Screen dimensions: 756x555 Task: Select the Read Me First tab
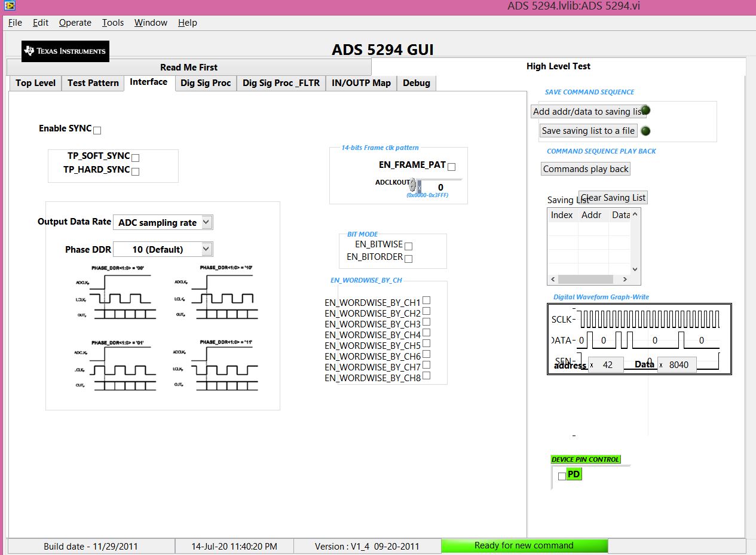pyautogui.click(x=189, y=67)
